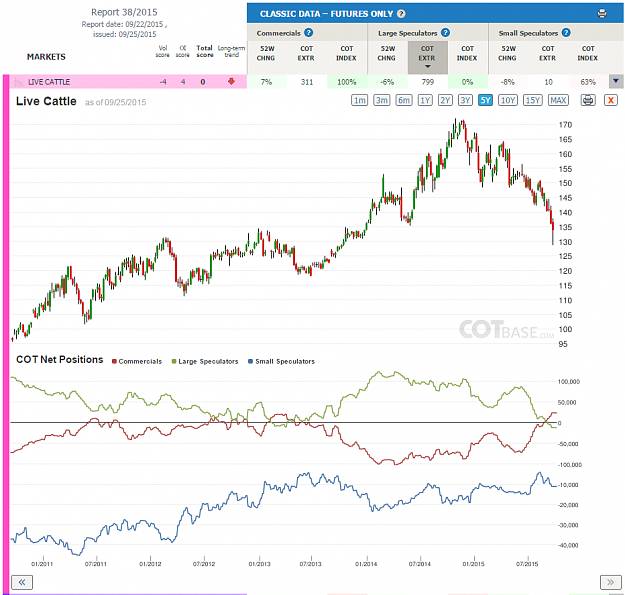Viewport: 625px width, 595px height.
Task: Close the Live Cattle chart panel
Action: [x=611, y=100]
